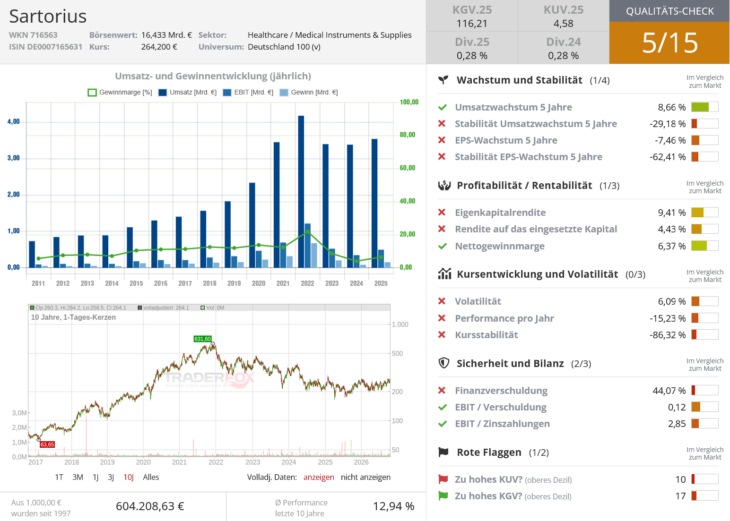The height and width of the screenshot is (521, 730).
Task: Click the market comparison bar for Umsatzwachstum 5 Jahre
Action: coord(704,107)
